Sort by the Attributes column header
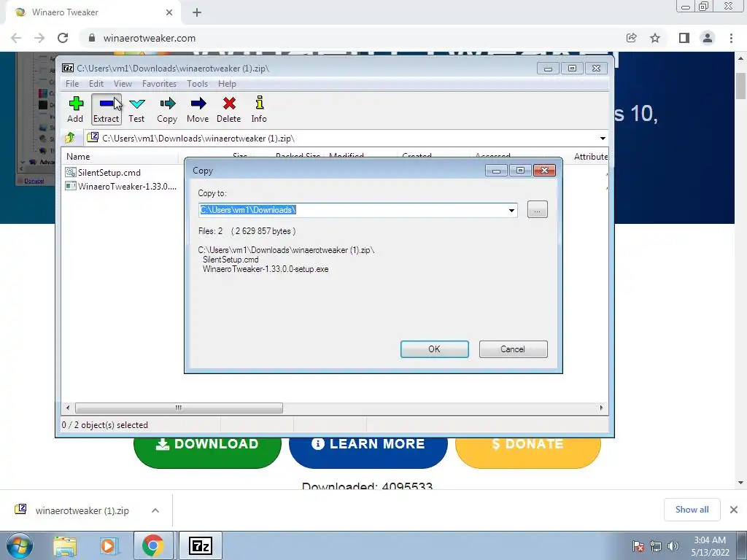This screenshot has height=560, width=747. (x=590, y=156)
